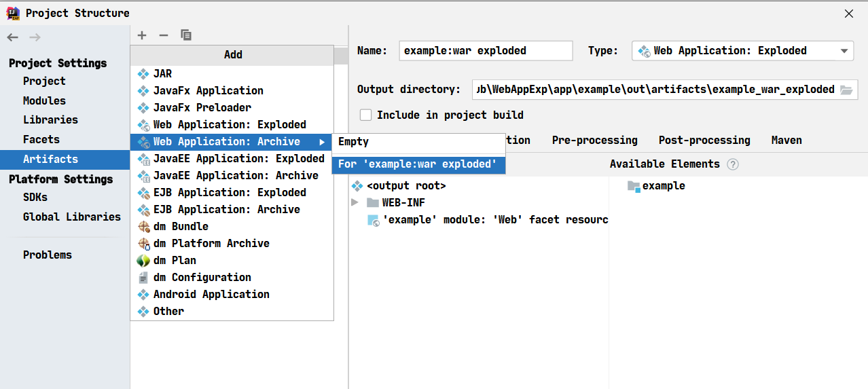This screenshot has width=868, height=389.
Task: Open the Type dropdown
Action: point(844,51)
